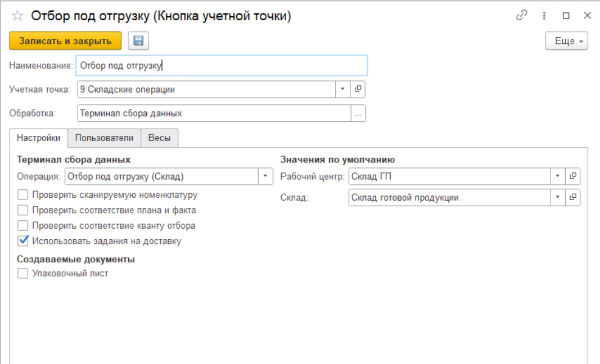The width and height of the screenshot is (600, 364).
Task: Open the three-dot window menu icon
Action: (x=544, y=16)
